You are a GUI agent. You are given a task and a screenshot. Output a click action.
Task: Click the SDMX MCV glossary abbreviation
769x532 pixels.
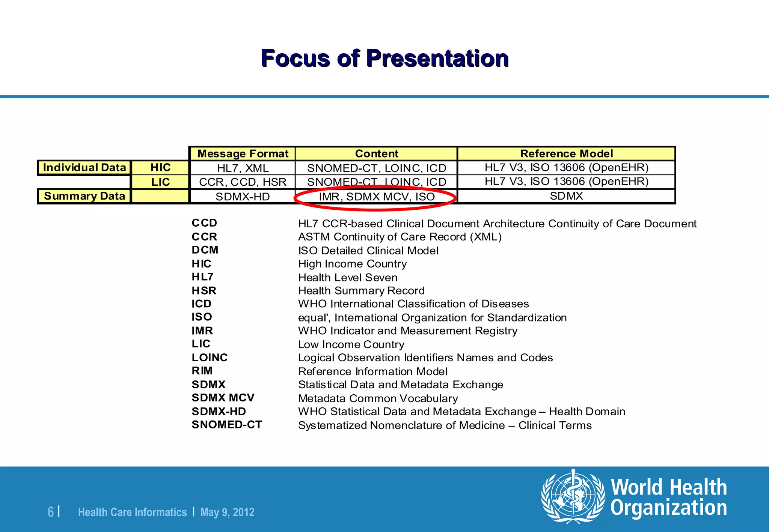223,398
